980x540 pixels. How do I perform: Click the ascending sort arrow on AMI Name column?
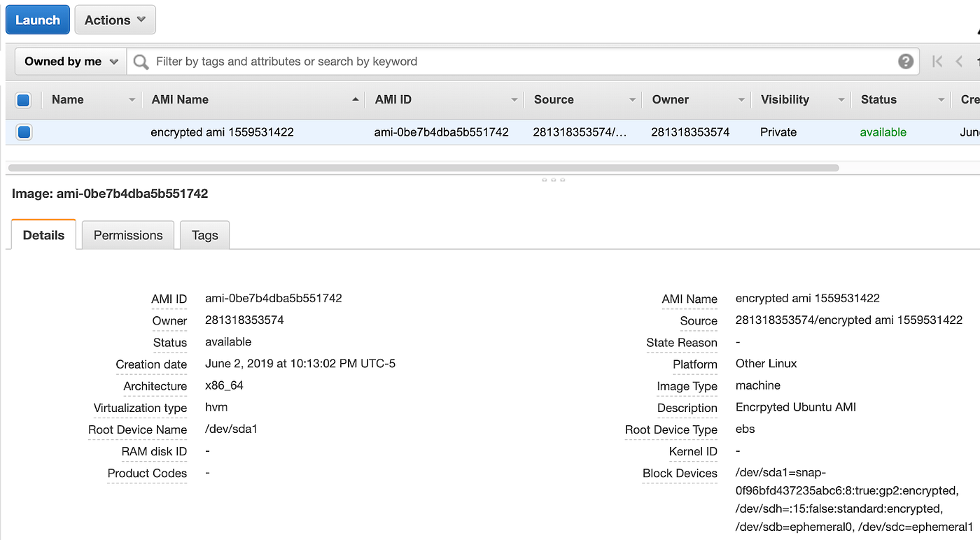tap(355, 99)
